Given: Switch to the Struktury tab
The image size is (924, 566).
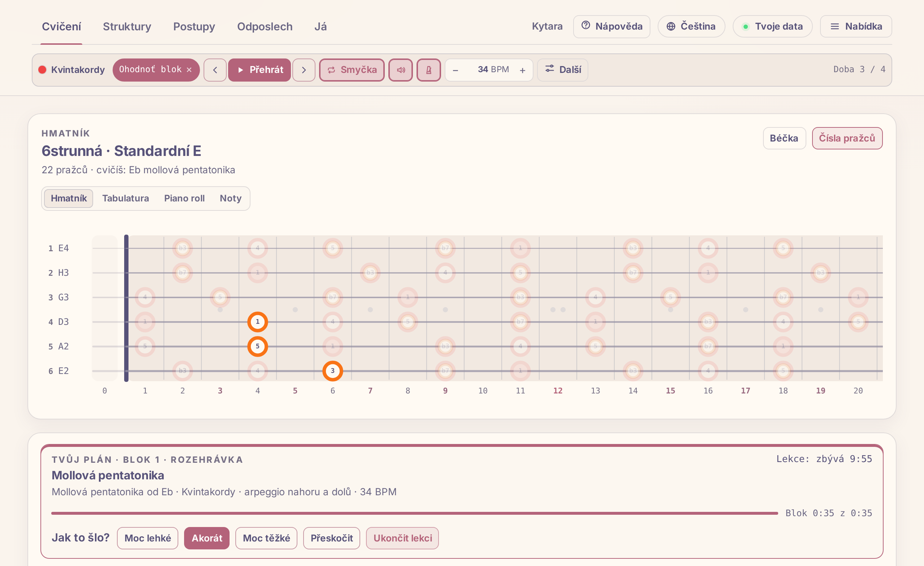Looking at the screenshot, I should click(x=127, y=27).
